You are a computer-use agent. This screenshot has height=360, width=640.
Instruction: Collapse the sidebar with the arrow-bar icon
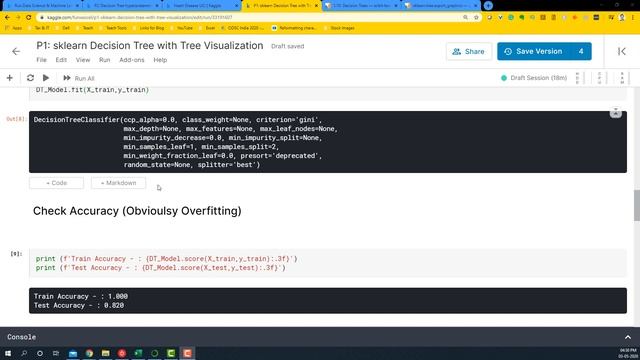coord(622,51)
